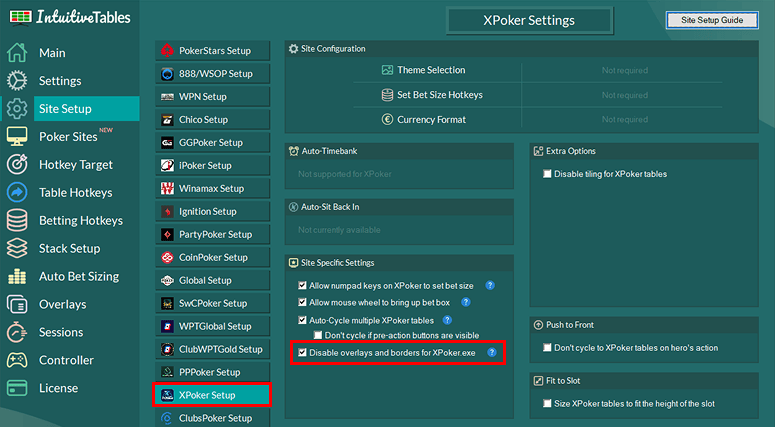Click the Currency Format label
Viewport: 775px width, 427px height.
(x=431, y=119)
